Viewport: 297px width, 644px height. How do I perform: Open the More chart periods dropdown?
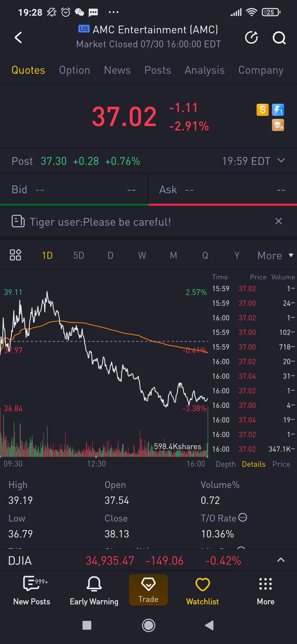275,255
